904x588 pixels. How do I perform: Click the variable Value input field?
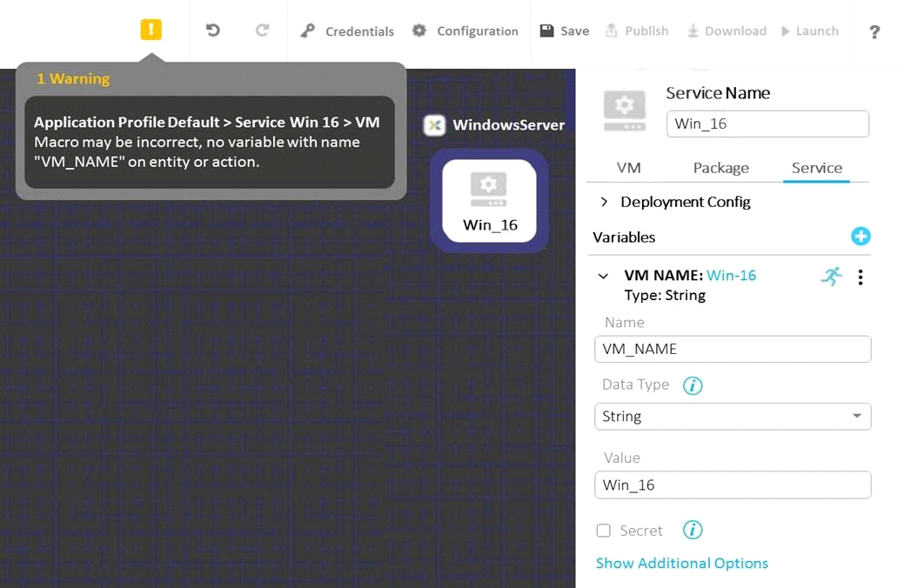[733, 485]
